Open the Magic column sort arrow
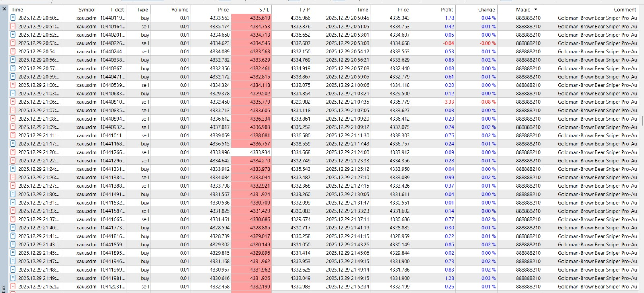Viewport: 644px width, 293px height. [535, 9]
